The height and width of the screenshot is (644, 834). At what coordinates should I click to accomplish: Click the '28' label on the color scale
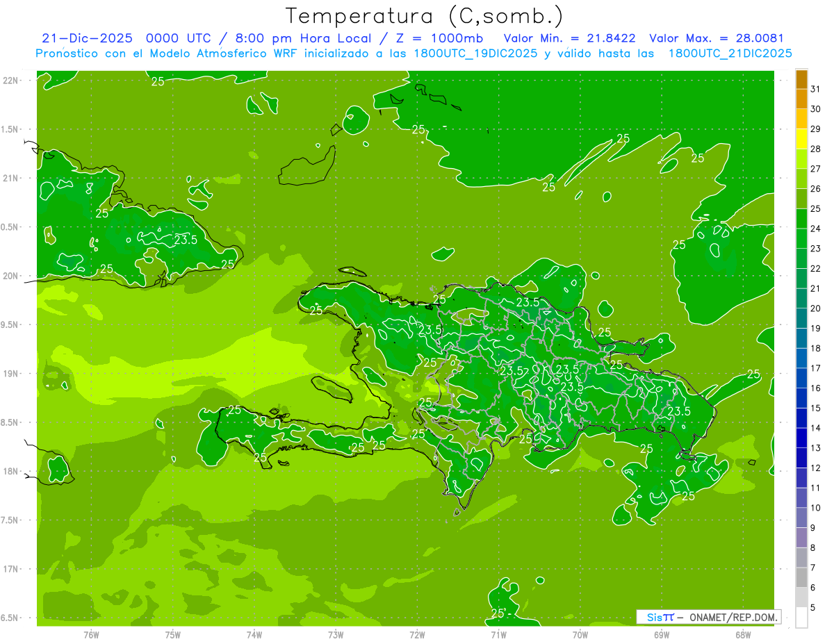pyautogui.click(x=816, y=149)
